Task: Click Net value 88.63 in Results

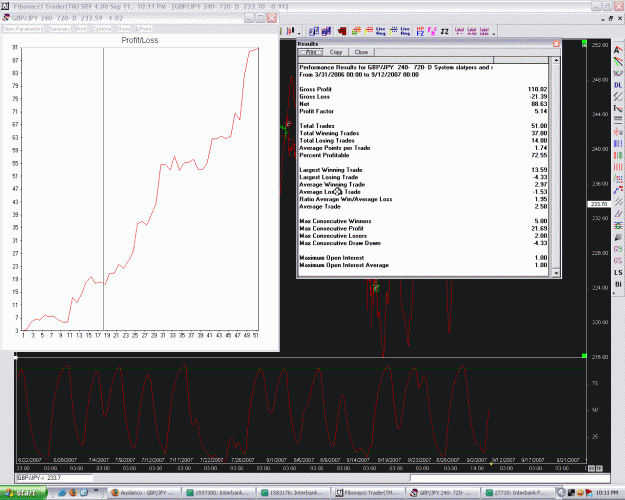Action: (539, 104)
